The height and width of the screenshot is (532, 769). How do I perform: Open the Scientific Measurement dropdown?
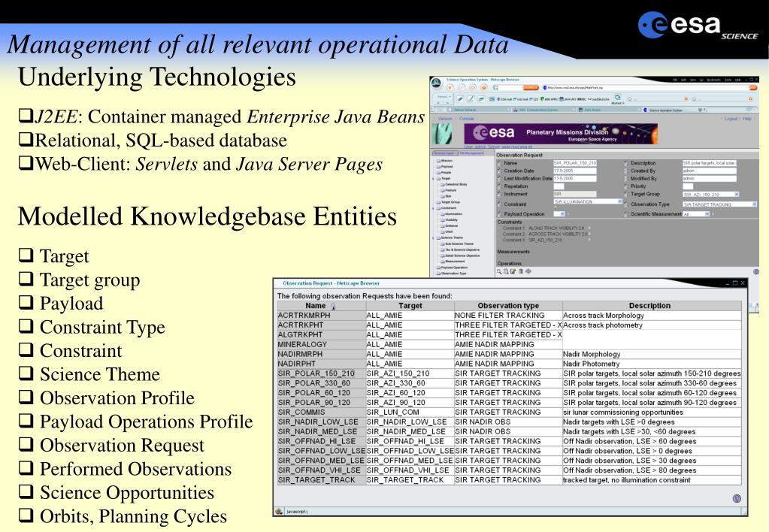click(696, 214)
